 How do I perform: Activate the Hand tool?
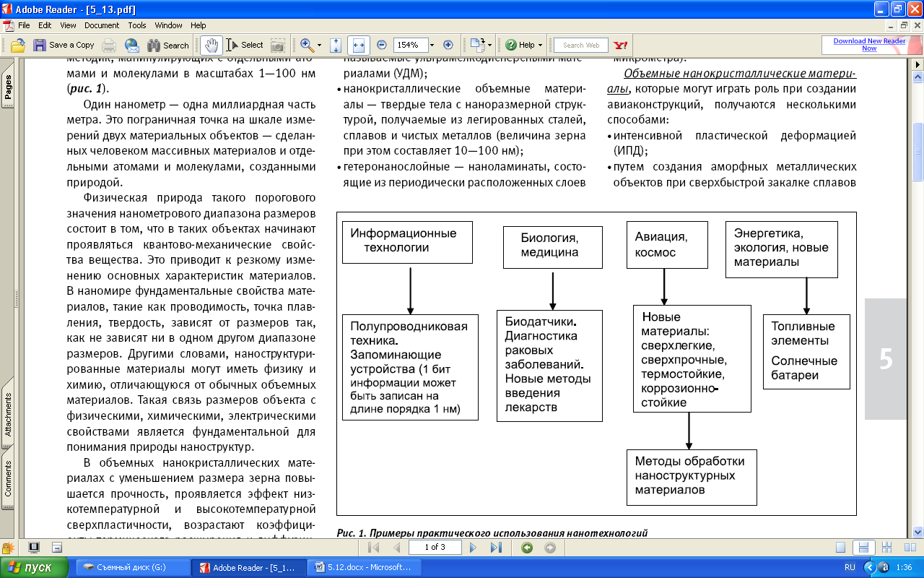tap(212, 45)
